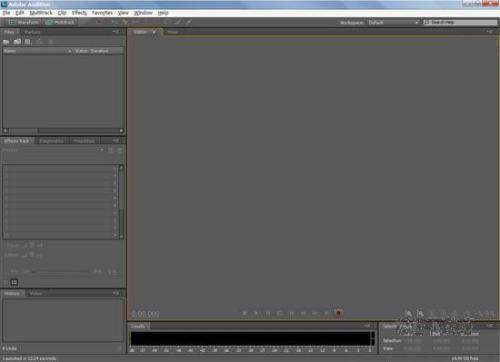Open the View menu

click(x=123, y=13)
